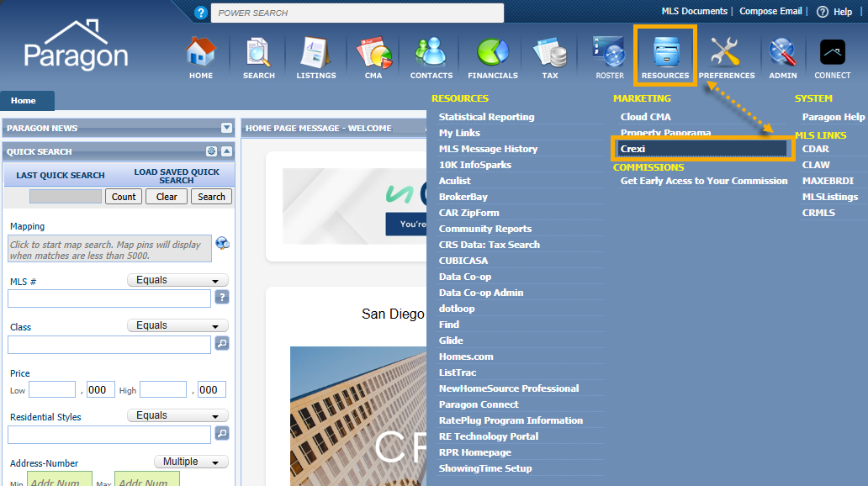Open BrokerBay from Resources menu
This screenshot has width=868, height=486.
(x=463, y=197)
